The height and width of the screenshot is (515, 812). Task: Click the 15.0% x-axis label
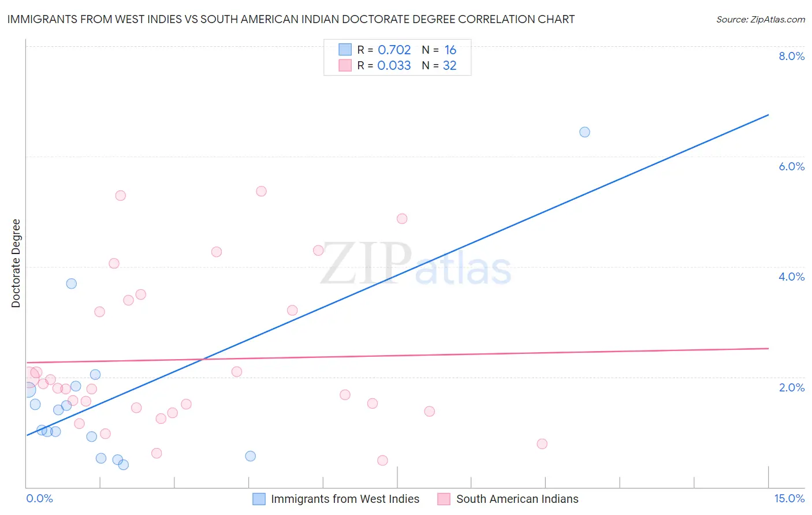click(789, 498)
